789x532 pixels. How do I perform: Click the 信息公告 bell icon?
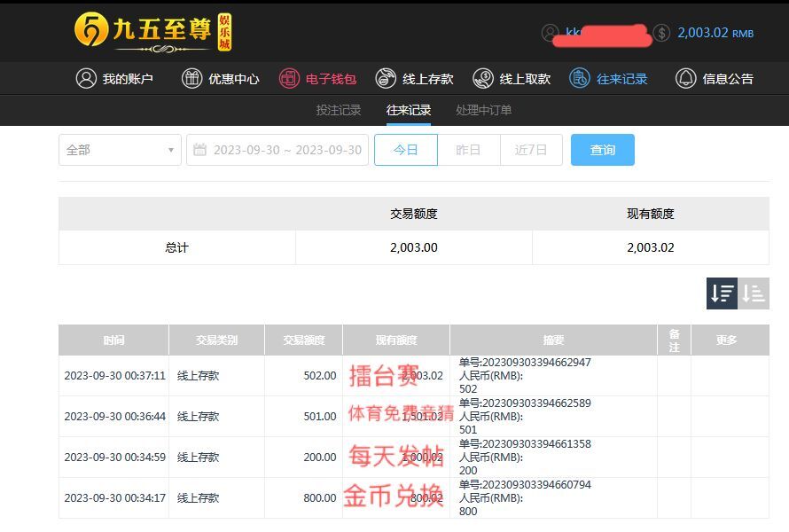(685, 79)
